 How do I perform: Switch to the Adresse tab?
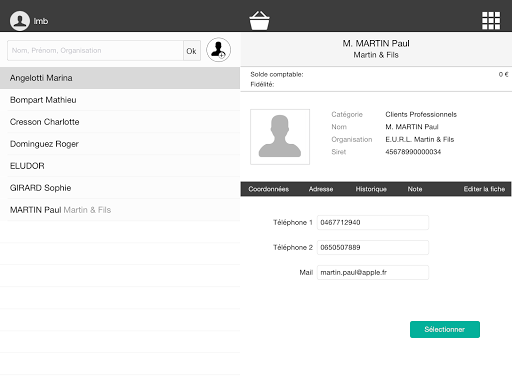321,189
